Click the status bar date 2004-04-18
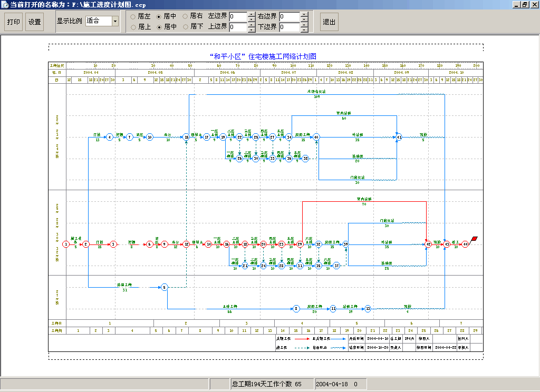The image size is (540, 392). (x=332, y=384)
